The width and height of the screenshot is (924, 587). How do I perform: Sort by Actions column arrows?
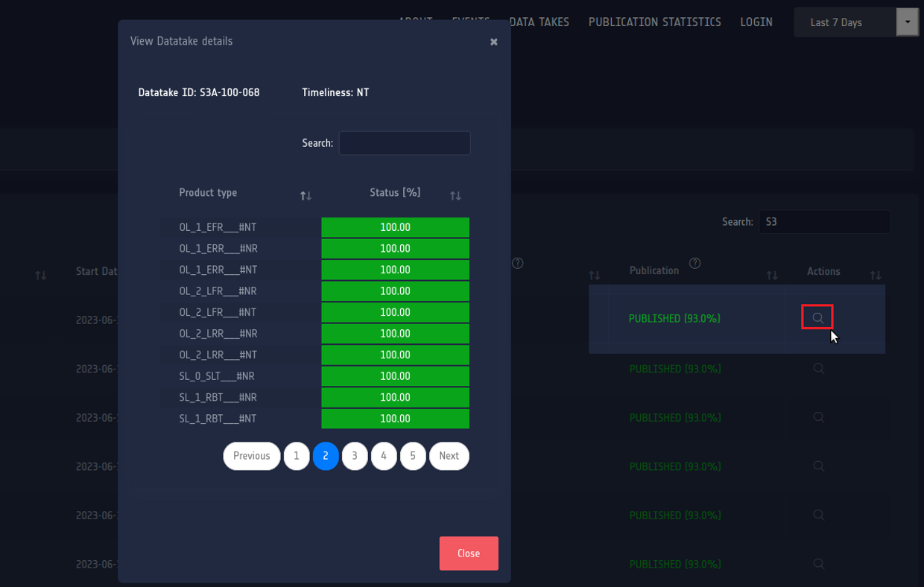(x=876, y=276)
